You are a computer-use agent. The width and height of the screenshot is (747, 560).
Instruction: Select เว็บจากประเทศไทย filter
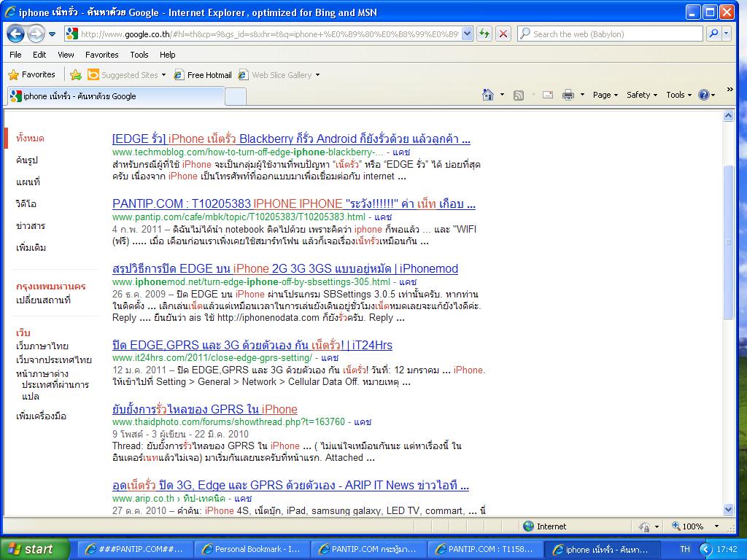53,360
